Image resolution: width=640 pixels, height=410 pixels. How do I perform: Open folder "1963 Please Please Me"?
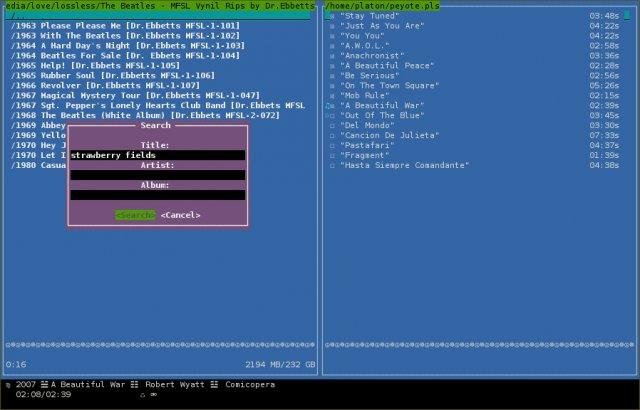pos(125,26)
